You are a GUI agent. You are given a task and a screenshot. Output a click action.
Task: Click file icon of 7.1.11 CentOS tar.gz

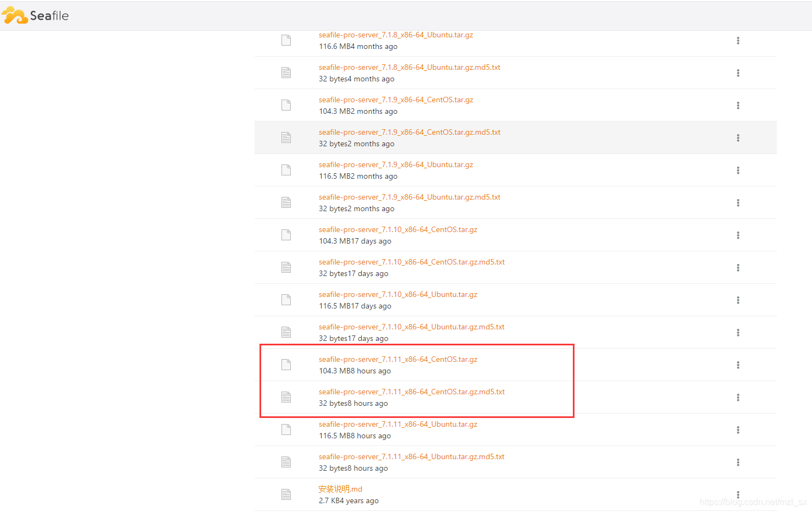pos(286,365)
